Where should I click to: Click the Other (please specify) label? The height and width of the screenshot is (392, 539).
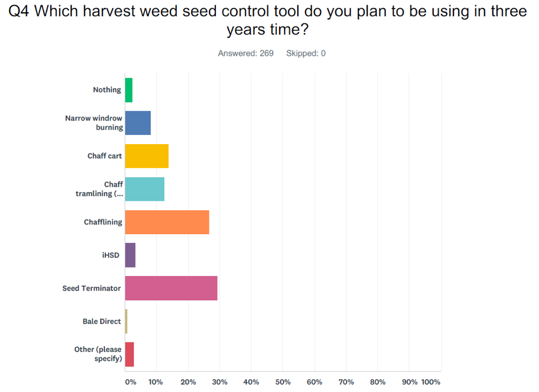point(98,354)
